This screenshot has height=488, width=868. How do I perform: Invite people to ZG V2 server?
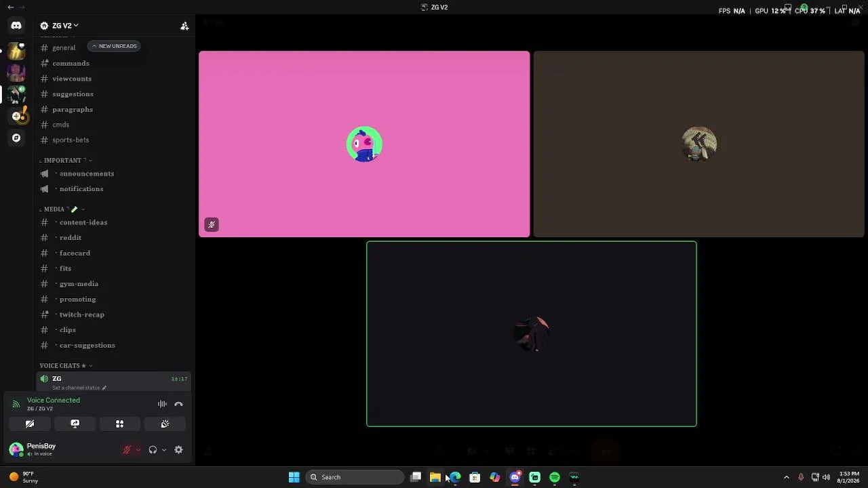click(184, 26)
